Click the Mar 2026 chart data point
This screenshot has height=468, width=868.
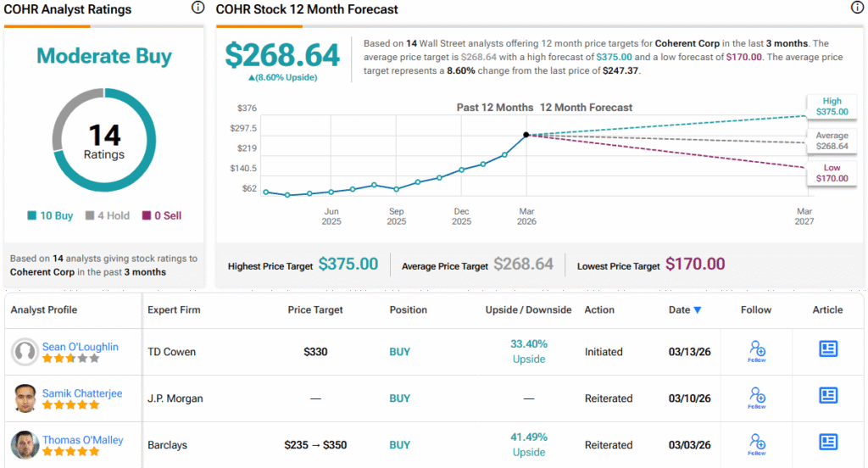tap(526, 135)
